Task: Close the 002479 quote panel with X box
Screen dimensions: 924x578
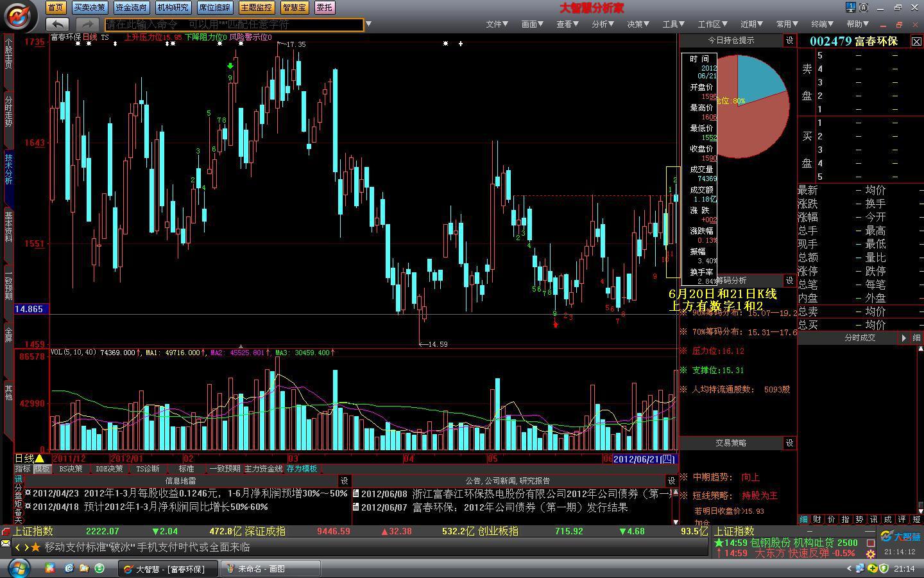Action: click(916, 41)
